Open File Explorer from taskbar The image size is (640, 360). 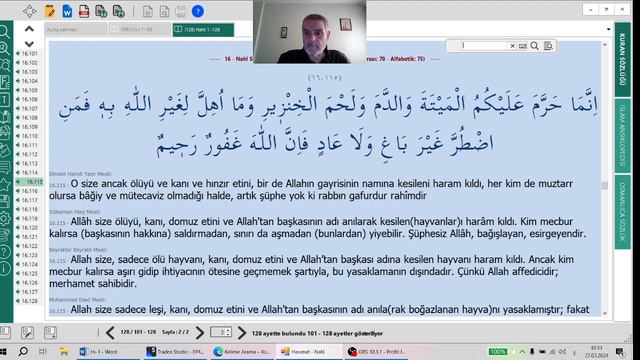63,351
